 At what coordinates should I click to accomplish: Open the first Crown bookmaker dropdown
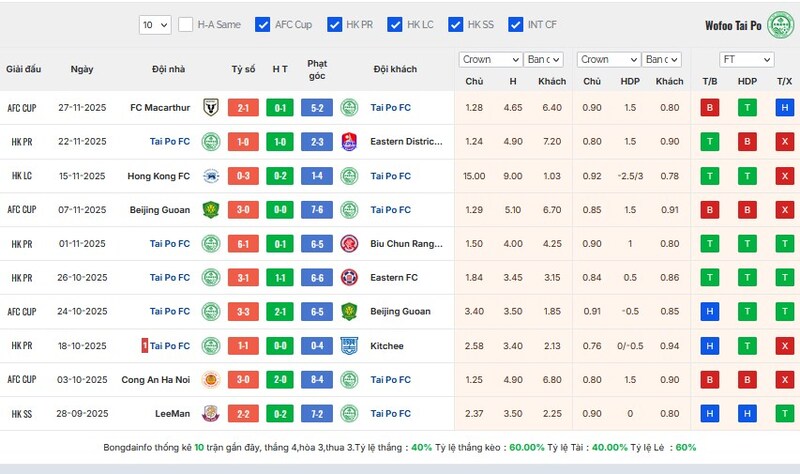point(490,60)
